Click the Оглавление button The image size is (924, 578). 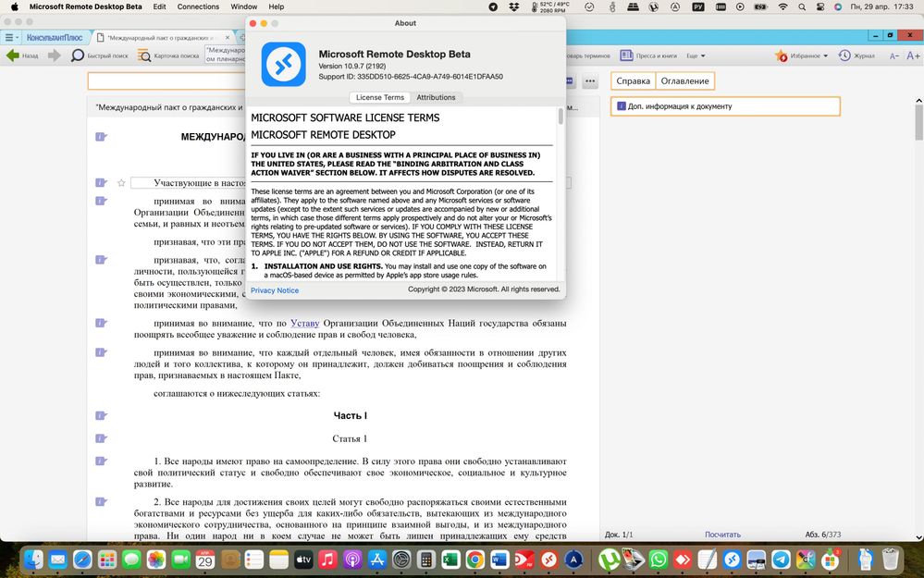coord(684,80)
